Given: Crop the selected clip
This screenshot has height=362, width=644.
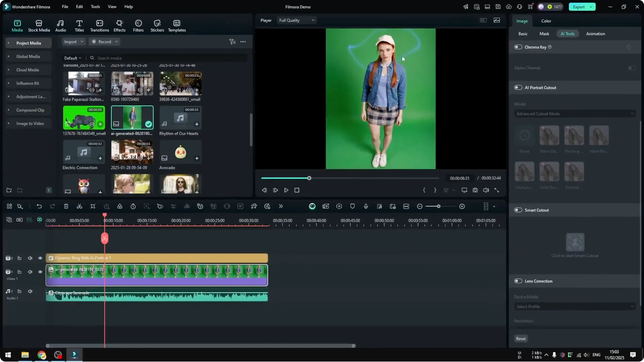Looking at the screenshot, I should [93, 206].
